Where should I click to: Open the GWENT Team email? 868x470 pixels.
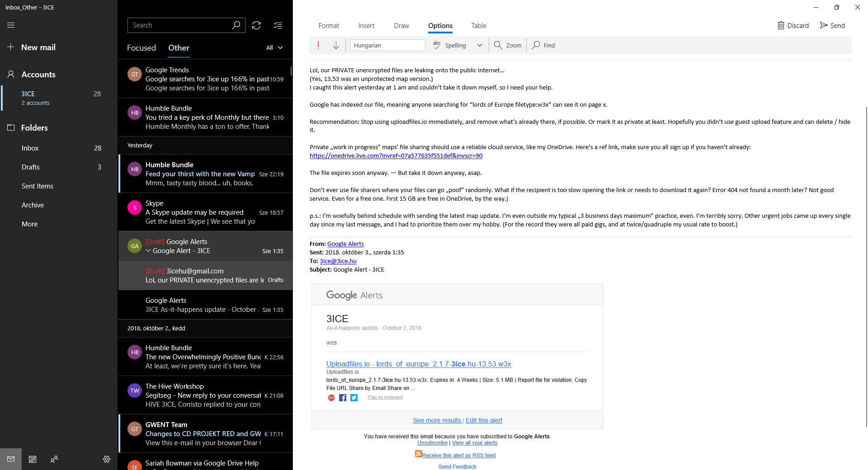pyautogui.click(x=206, y=433)
